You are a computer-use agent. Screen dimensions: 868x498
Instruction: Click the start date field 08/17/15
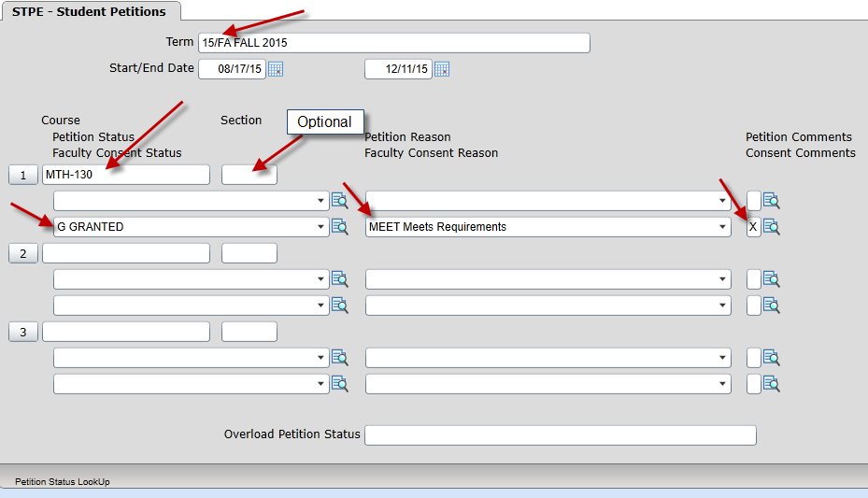232,69
